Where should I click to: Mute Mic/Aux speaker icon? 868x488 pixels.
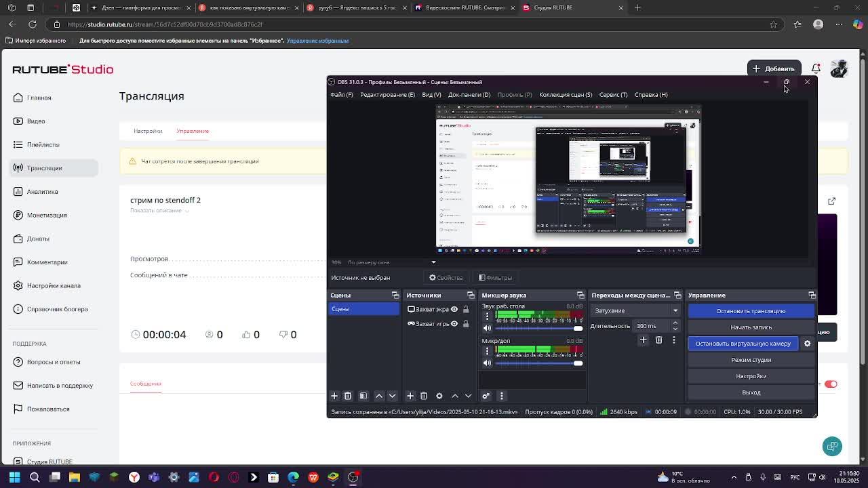[x=487, y=363]
